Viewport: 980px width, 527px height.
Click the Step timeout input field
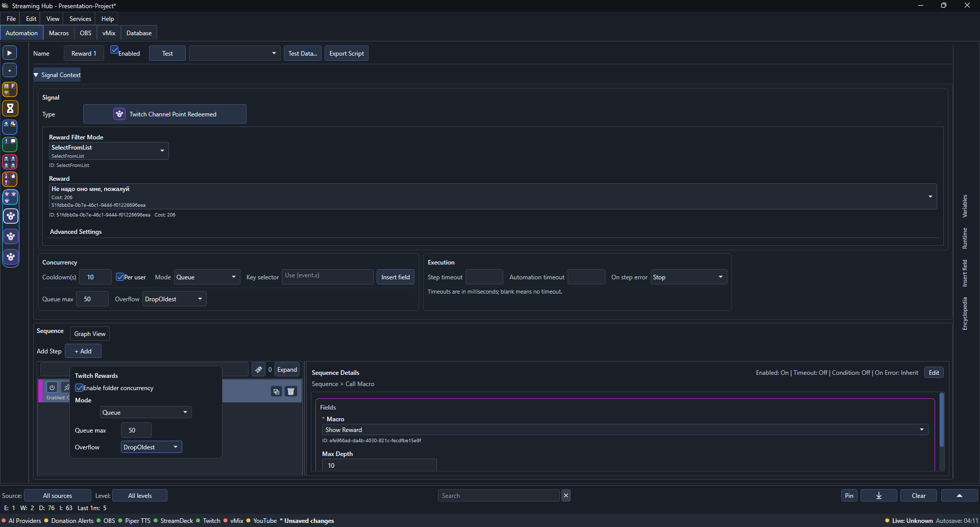click(484, 277)
